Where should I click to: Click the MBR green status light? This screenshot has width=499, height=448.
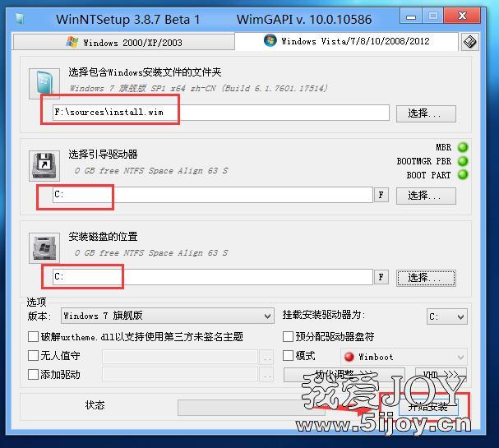pyautogui.click(x=463, y=147)
